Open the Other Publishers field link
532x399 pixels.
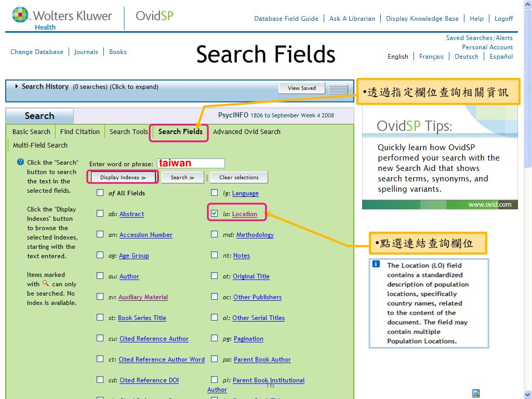pos(257,297)
